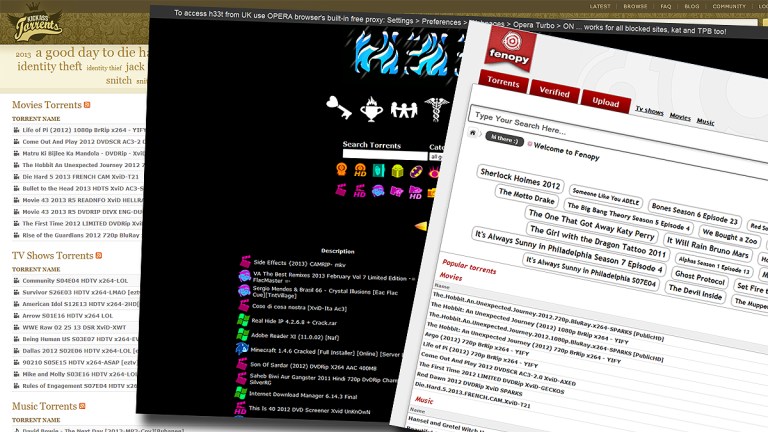Open Life of Pi (2012) 1080p BrRip on Kickass
Viewport: 768px width, 432px height.
point(84,130)
